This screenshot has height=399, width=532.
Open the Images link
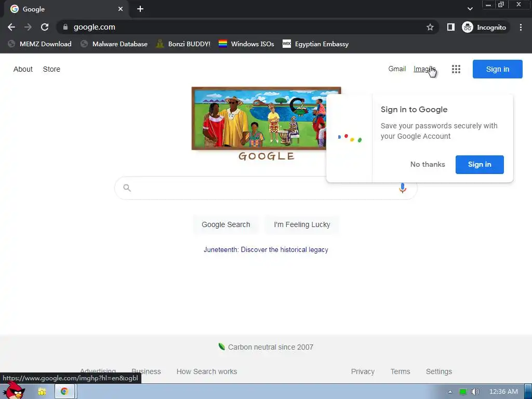tap(424, 69)
